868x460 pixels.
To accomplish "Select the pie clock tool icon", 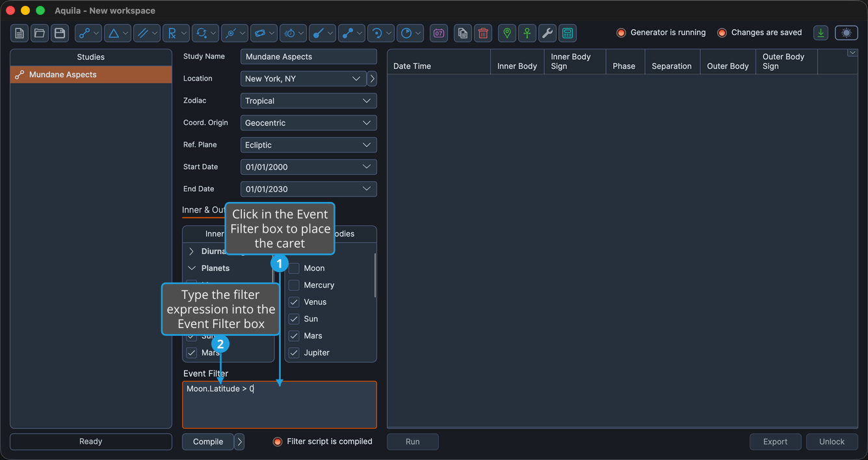I will [x=410, y=33].
